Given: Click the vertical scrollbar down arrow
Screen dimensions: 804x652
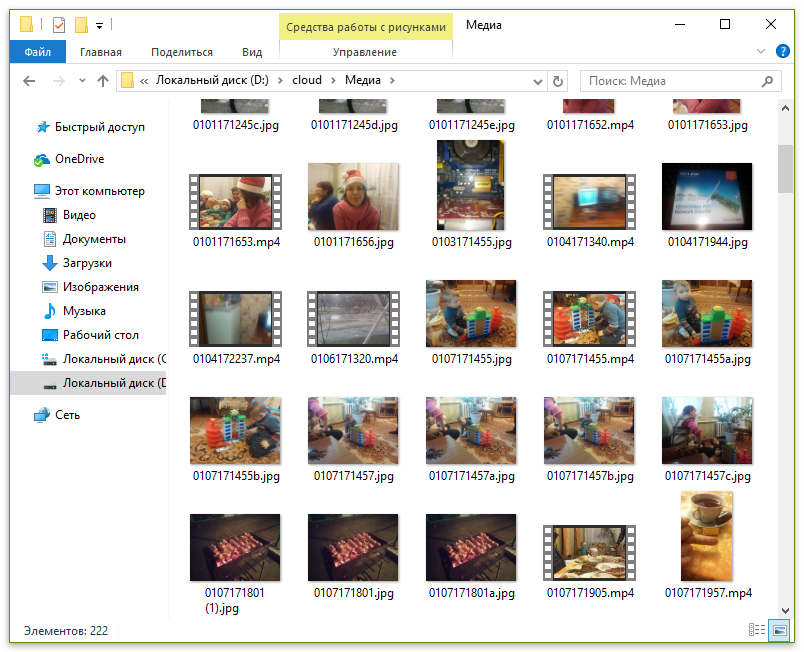Looking at the screenshot, I should [x=785, y=610].
